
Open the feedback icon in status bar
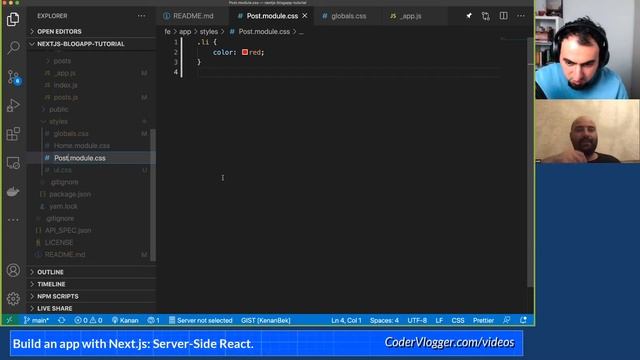[x=507, y=320]
